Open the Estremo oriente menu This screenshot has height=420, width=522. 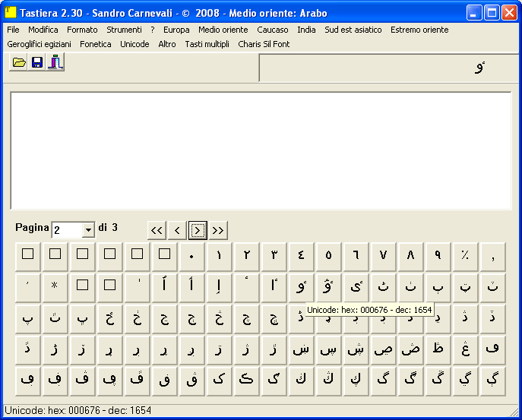[x=419, y=30]
